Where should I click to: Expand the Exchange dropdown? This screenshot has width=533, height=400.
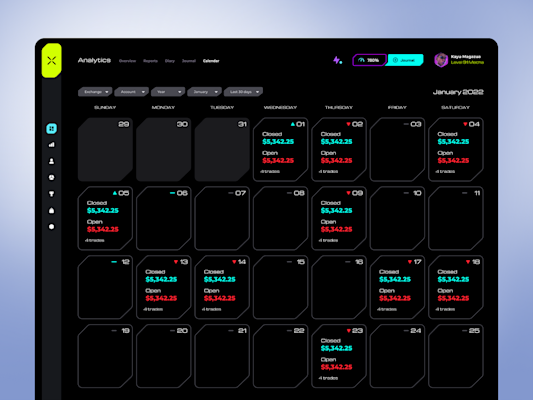95,92
